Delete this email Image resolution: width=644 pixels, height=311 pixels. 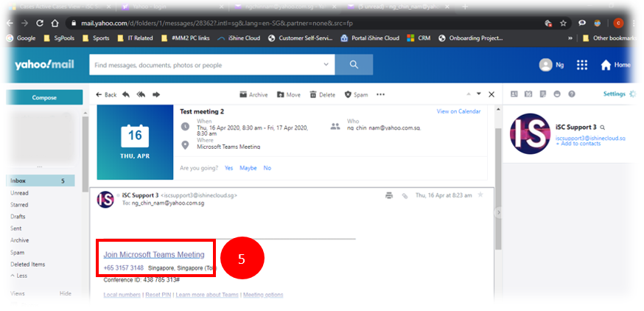coord(323,94)
